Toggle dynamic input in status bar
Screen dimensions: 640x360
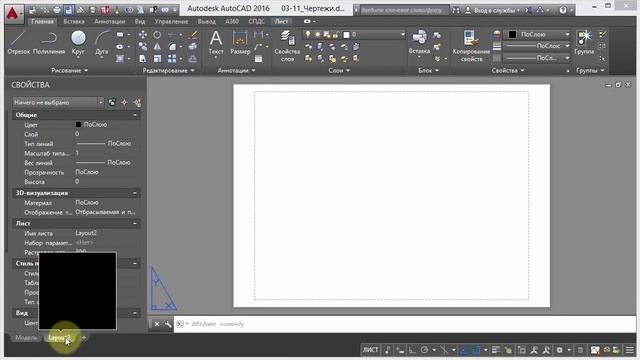(400, 350)
